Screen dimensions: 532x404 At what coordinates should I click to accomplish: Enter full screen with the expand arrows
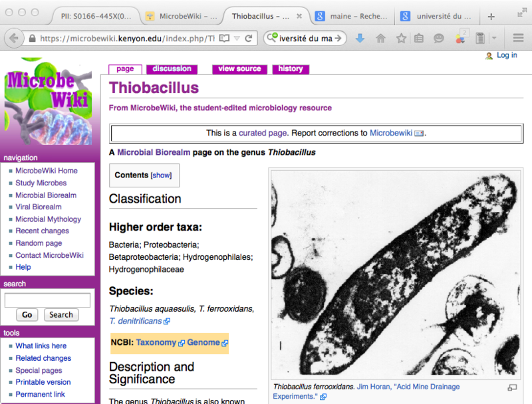point(522,12)
